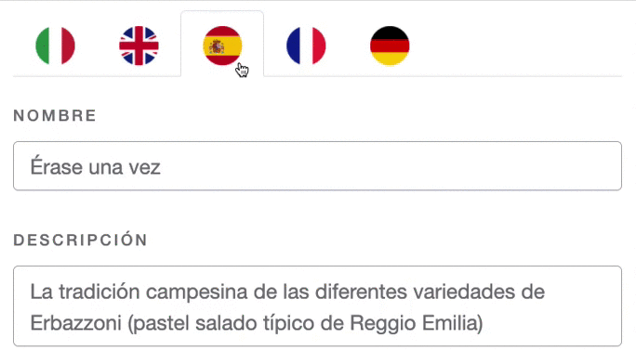Open the French flag language tab
The height and width of the screenshot is (364, 636).
(306, 45)
